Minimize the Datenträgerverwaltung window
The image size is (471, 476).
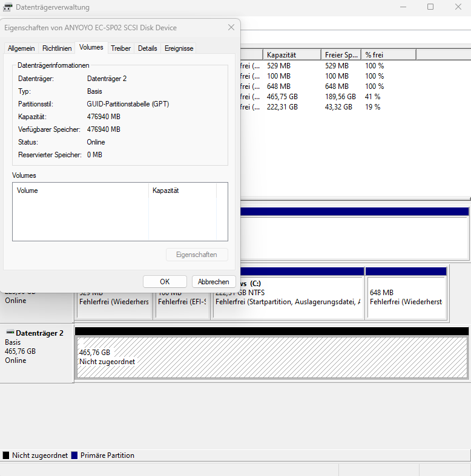pos(403,7)
